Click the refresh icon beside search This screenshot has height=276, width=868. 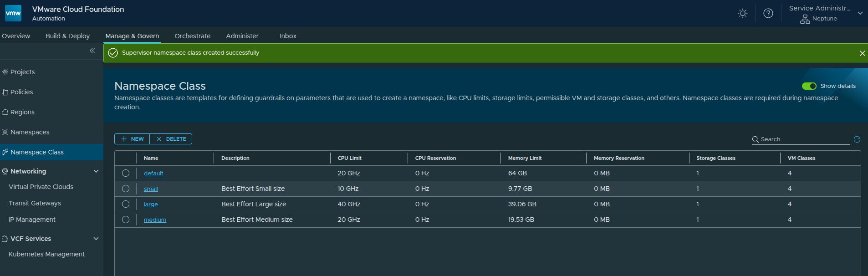point(857,139)
